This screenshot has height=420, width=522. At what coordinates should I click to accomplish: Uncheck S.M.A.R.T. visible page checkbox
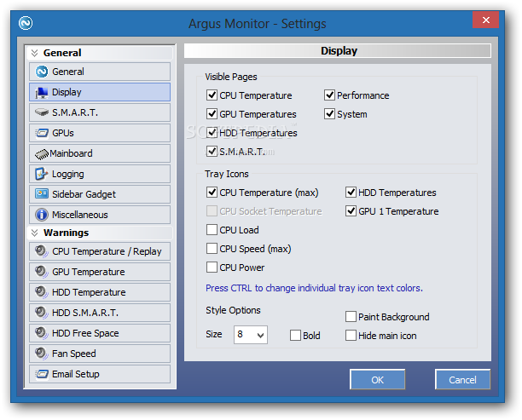212,152
